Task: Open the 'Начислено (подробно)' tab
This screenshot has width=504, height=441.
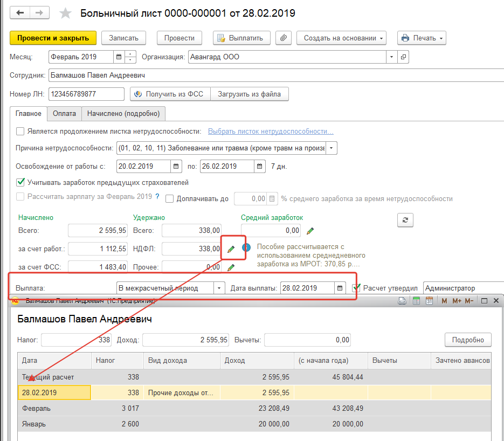Action: [123, 114]
